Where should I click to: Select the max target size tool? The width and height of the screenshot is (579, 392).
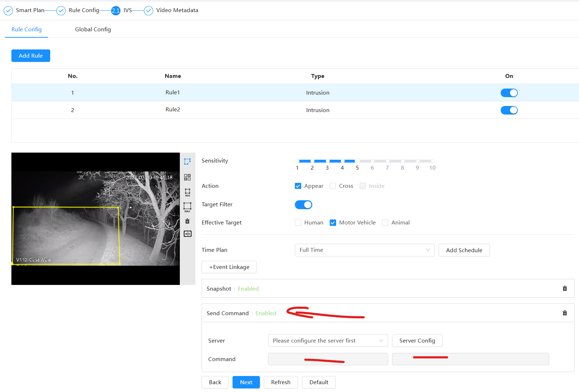[187, 207]
